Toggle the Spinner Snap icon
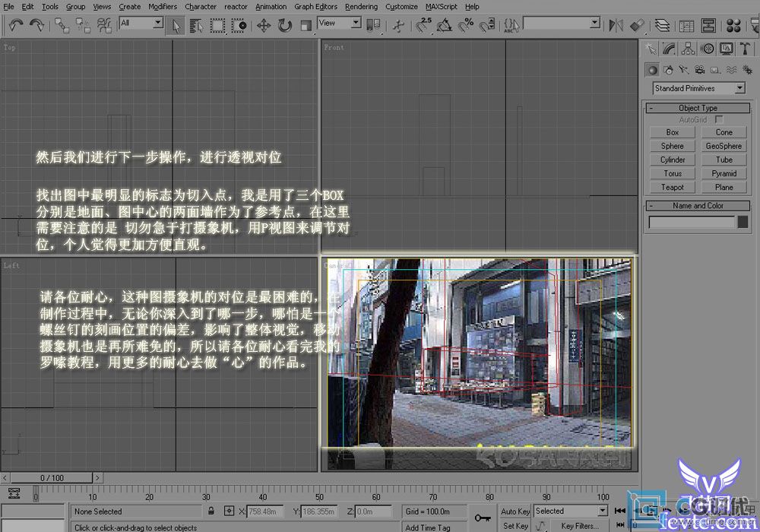Screen dimensions: 760x532 coord(488,25)
